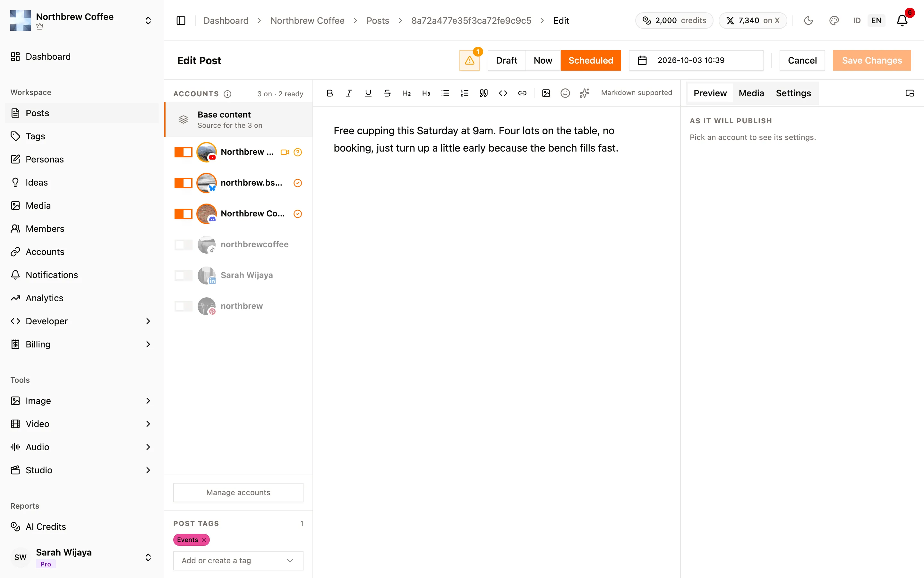924x578 pixels.
Task: Insert a bulleted list
Action: click(445, 93)
